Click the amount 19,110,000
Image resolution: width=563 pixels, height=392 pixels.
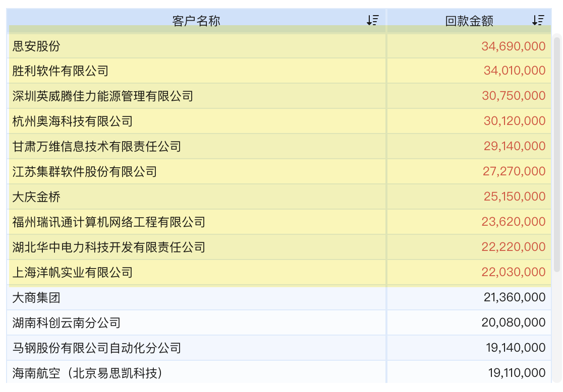pyautogui.click(x=517, y=372)
